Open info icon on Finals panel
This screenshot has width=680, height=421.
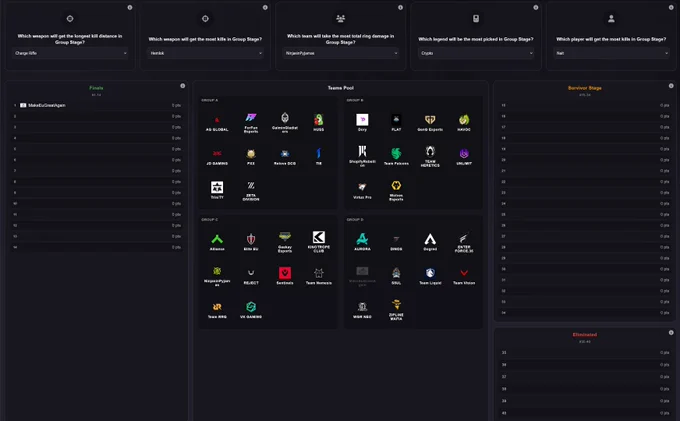coord(183,86)
